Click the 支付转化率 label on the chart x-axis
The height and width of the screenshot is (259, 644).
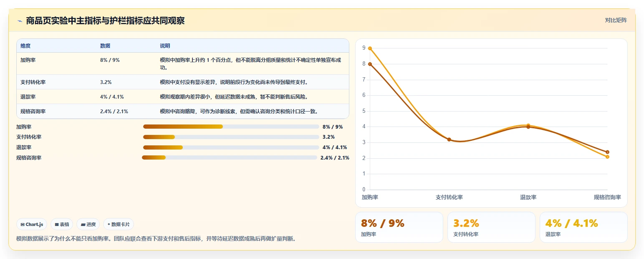click(x=449, y=197)
